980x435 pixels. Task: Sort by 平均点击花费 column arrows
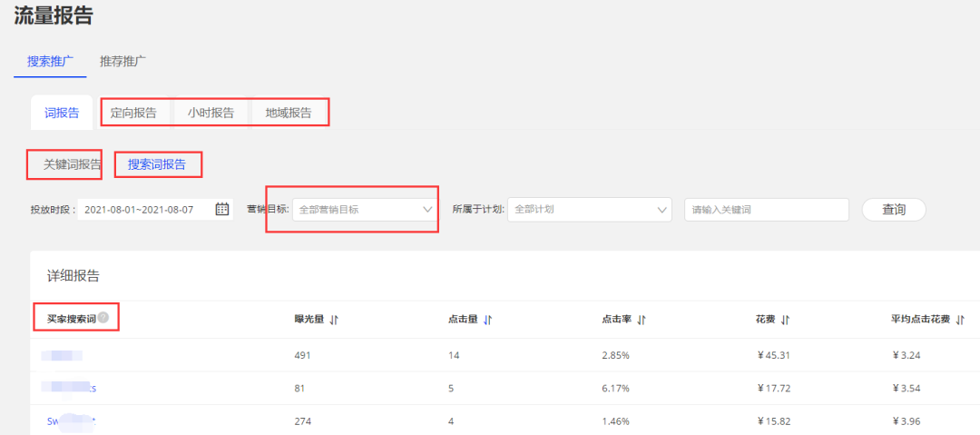tap(960, 320)
